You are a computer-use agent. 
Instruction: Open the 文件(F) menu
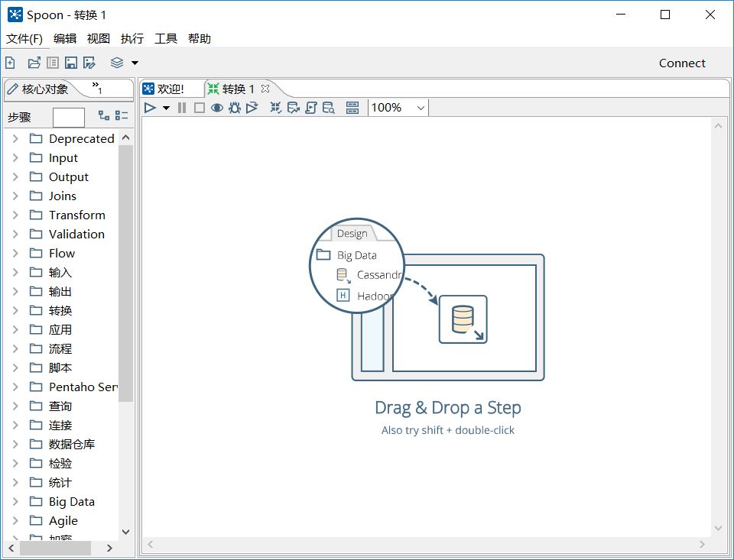[x=24, y=38]
